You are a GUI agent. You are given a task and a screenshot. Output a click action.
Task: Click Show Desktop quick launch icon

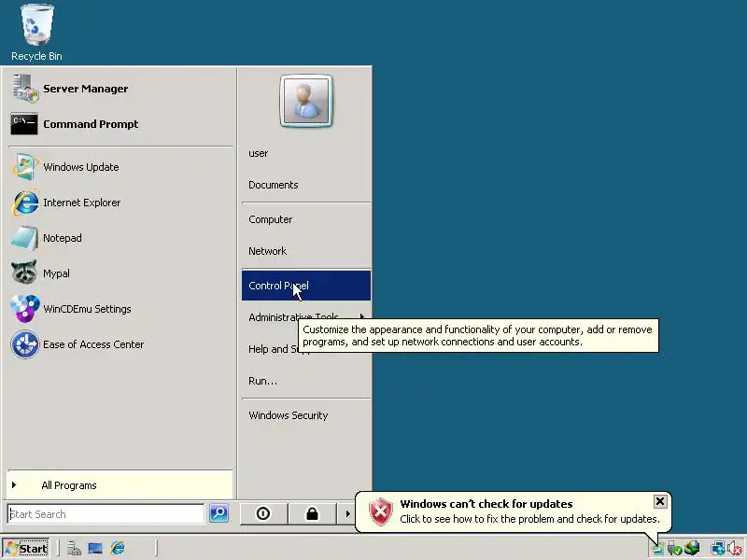click(x=95, y=549)
